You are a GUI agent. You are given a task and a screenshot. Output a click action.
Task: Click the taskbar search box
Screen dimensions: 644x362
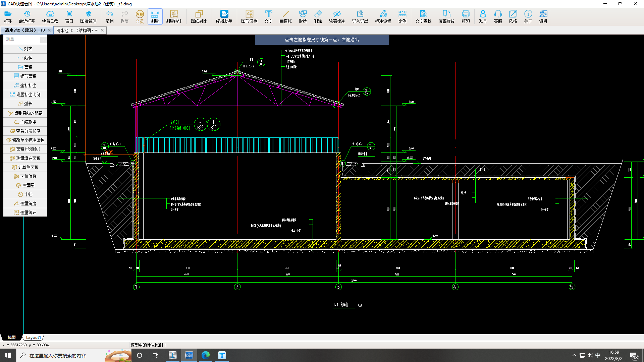pyautogui.click(x=74, y=355)
